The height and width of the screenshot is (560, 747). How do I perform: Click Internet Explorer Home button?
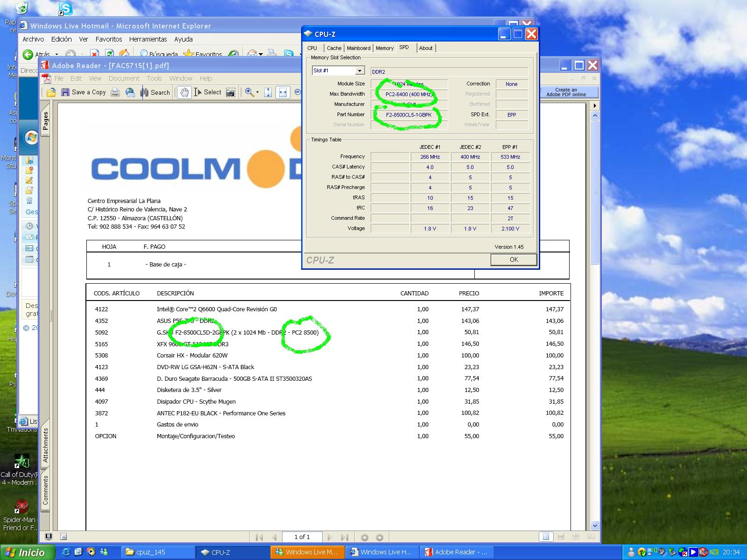coord(124,55)
